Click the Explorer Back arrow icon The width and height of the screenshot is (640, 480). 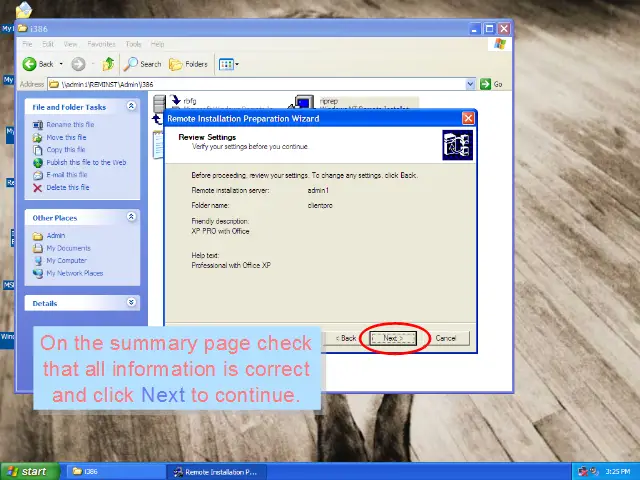tap(29, 64)
